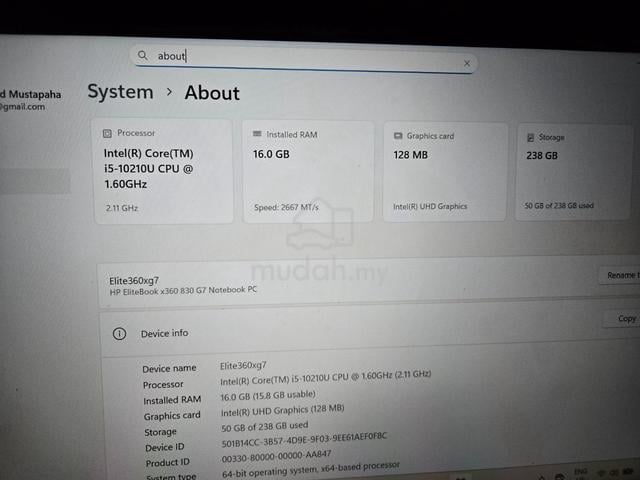The width and height of the screenshot is (640, 480).
Task: Click the About breadcrumb heading
Action: coord(212,93)
